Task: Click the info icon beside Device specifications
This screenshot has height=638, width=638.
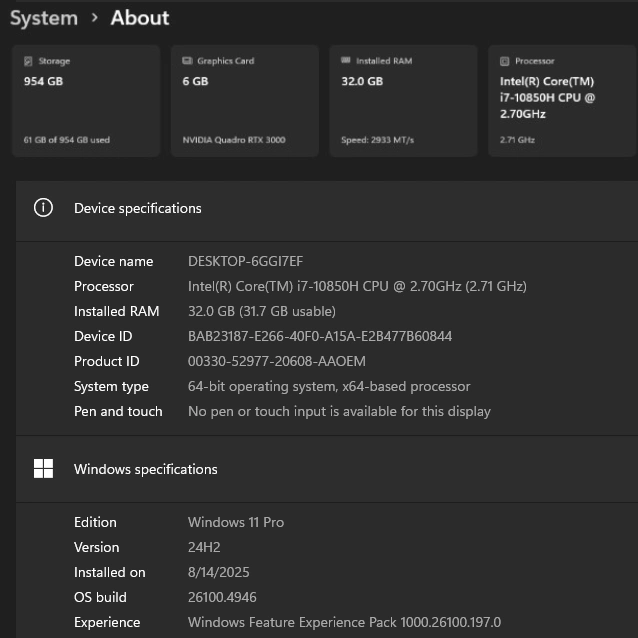Action: click(43, 208)
